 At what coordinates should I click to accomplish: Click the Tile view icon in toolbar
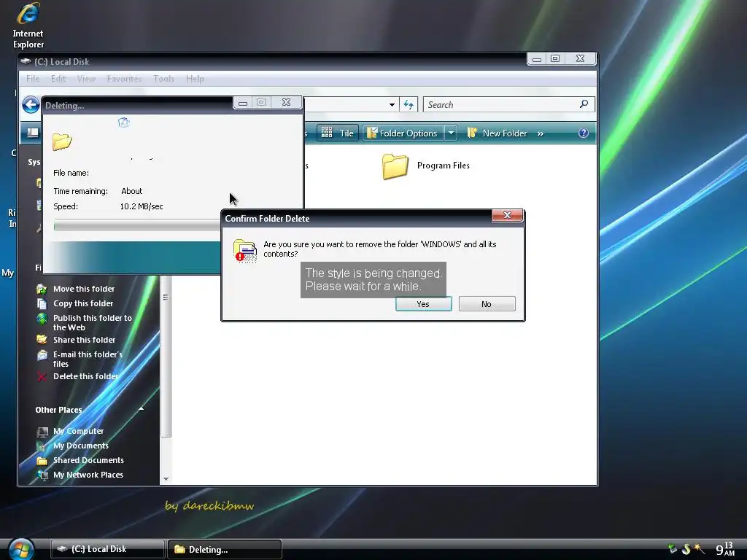(x=327, y=133)
